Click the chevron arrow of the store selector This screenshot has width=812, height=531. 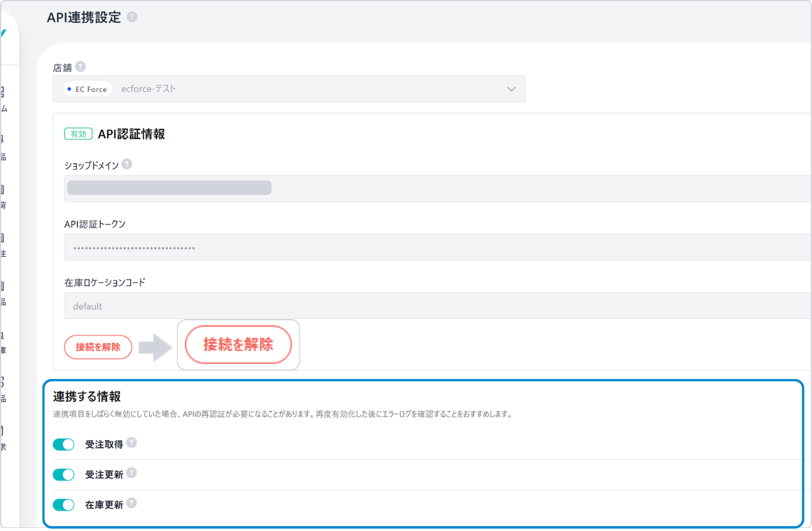(511, 89)
